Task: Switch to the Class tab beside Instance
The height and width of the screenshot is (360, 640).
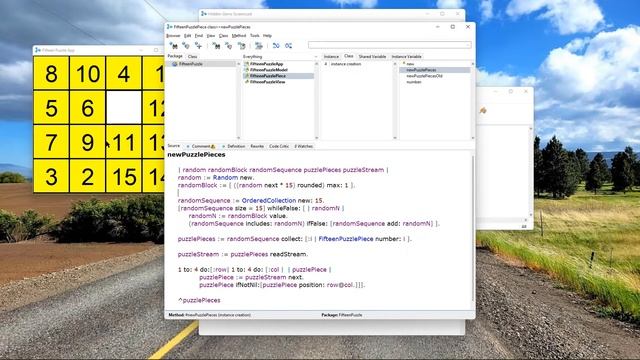Action: point(349,56)
